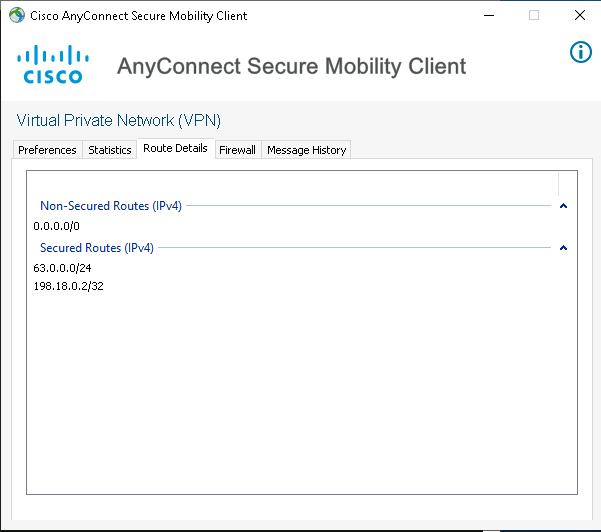Open the Preferences tab

pos(47,150)
